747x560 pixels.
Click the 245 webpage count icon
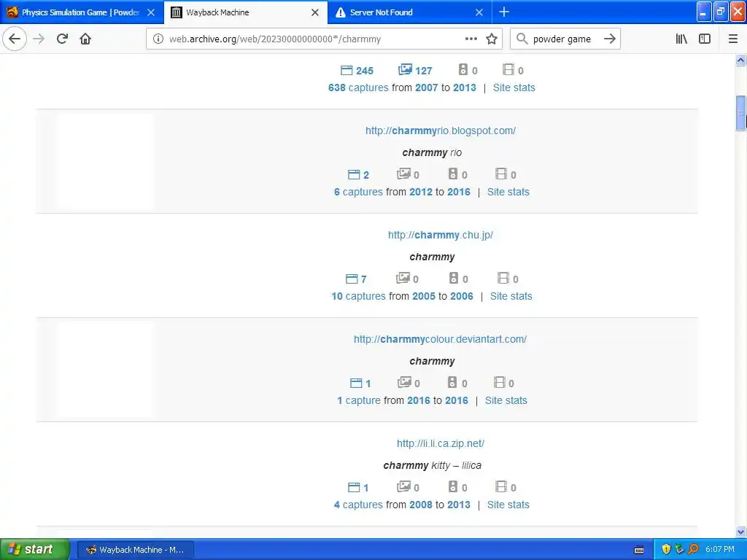click(x=347, y=71)
